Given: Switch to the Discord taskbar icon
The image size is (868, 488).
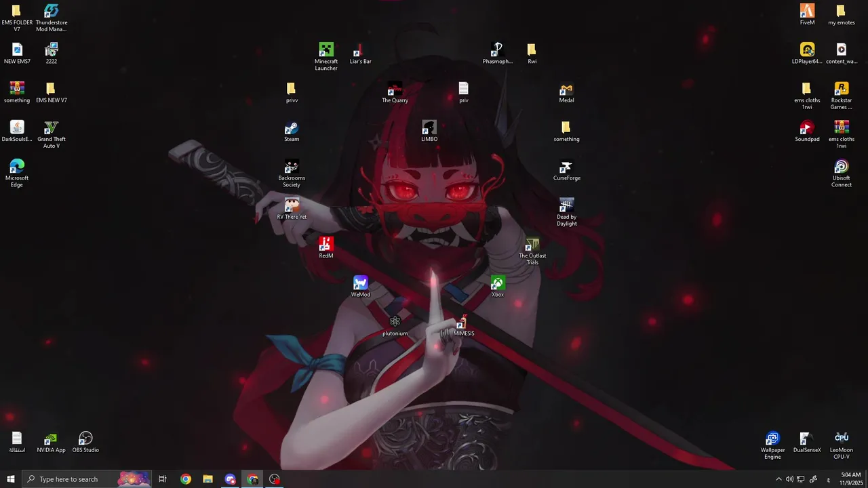Looking at the screenshot, I should (230, 479).
